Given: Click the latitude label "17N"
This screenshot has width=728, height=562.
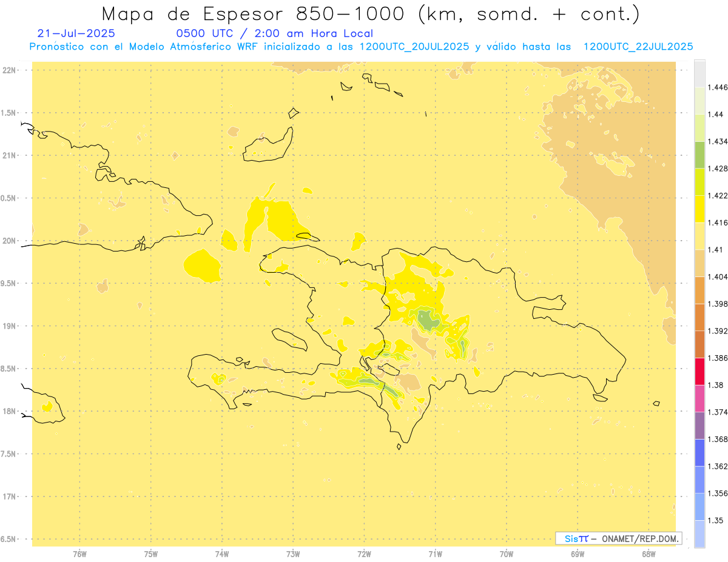Looking at the screenshot, I should click(9, 497).
